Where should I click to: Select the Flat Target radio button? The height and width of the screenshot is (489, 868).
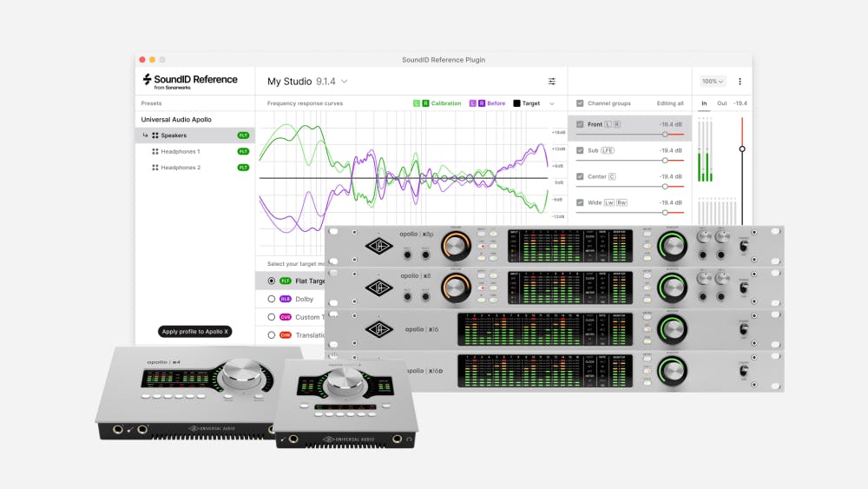272,281
